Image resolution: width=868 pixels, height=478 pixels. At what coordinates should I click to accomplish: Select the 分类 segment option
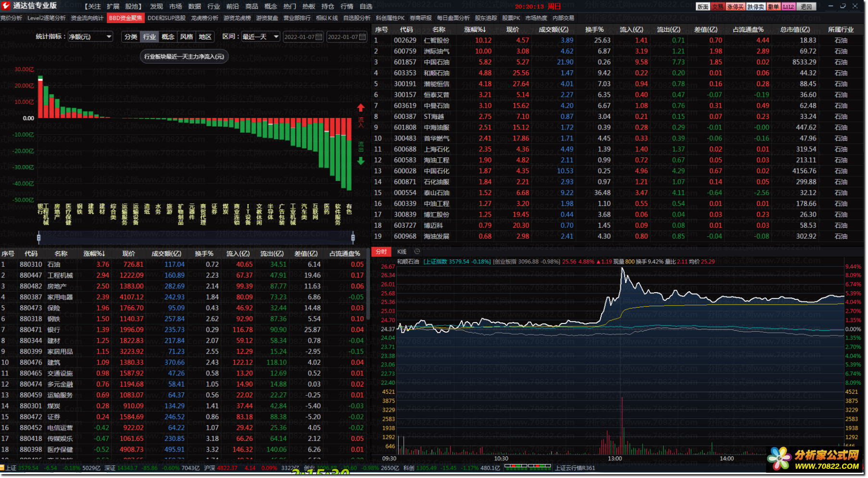[x=131, y=37]
